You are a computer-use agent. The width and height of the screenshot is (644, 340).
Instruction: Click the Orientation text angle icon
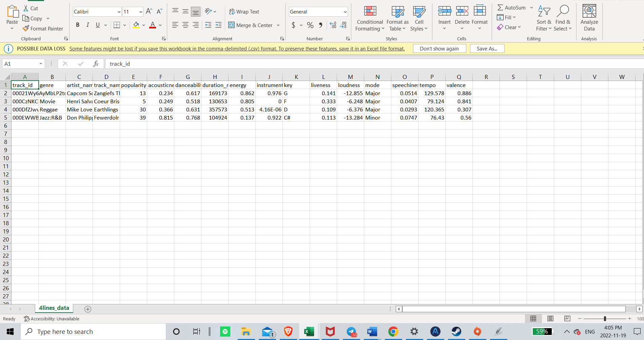tap(208, 12)
